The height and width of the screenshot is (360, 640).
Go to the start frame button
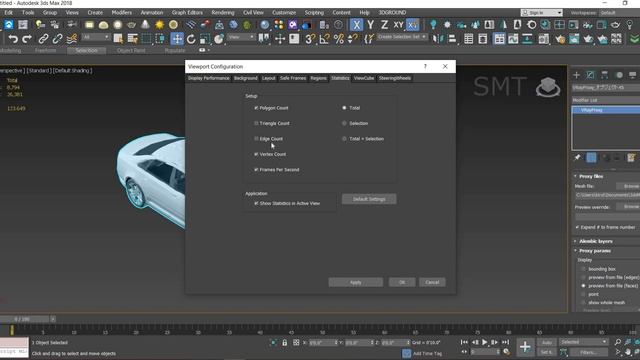(x=464, y=342)
